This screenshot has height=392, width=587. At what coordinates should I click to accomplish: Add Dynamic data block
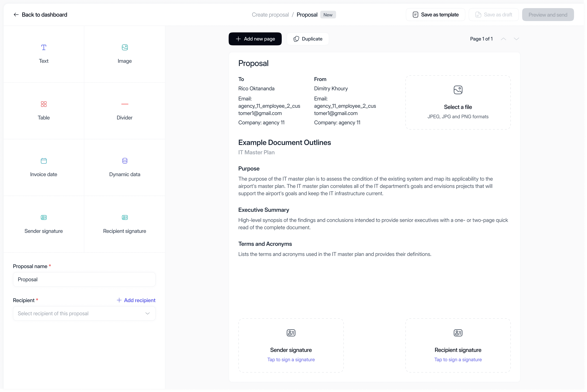click(125, 167)
